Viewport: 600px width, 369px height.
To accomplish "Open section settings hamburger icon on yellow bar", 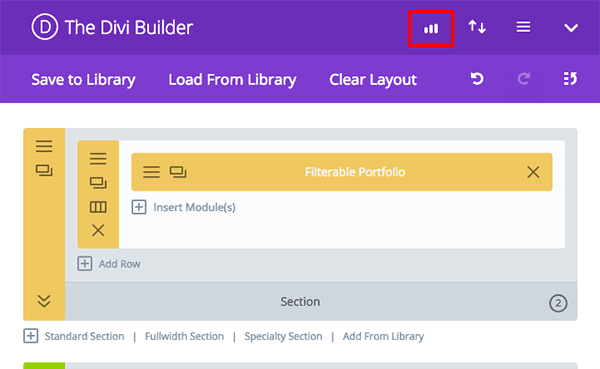I will point(44,146).
